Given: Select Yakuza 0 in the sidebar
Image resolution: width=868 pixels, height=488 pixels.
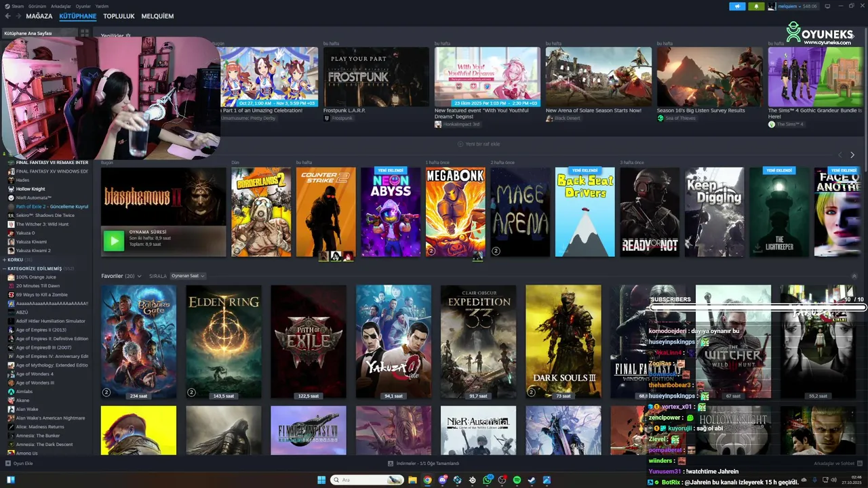Looking at the screenshot, I should pyautogui.click(x=47, y=232).
